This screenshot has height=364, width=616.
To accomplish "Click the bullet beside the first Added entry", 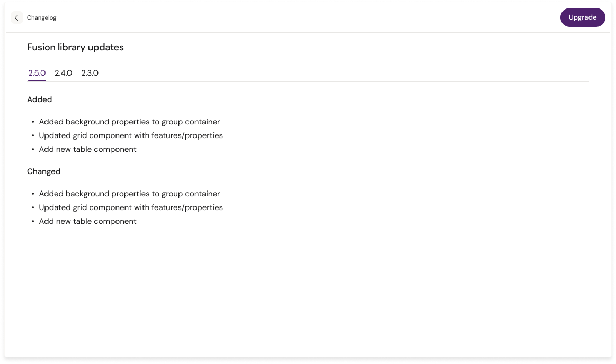I will pos(33,122).
